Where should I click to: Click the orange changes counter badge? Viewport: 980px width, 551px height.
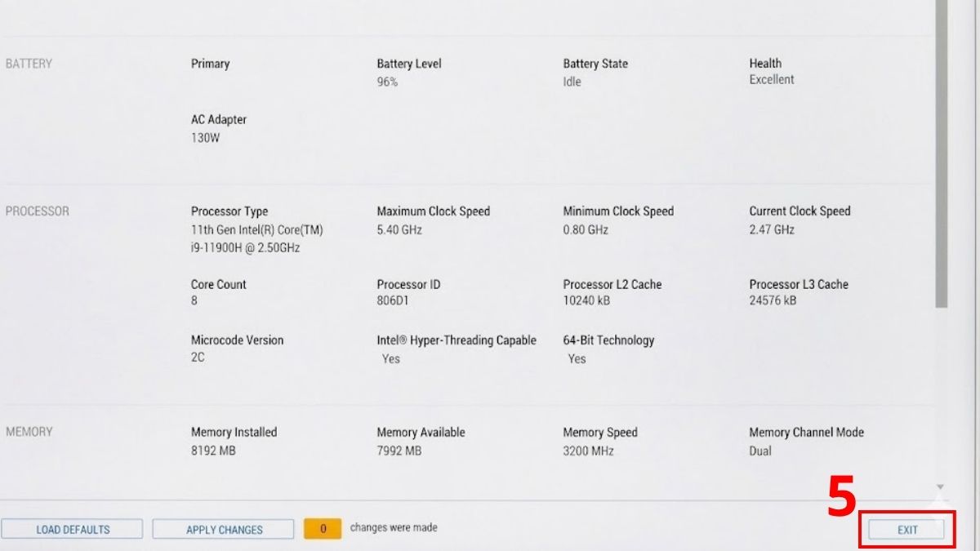(x=323, y=529)
